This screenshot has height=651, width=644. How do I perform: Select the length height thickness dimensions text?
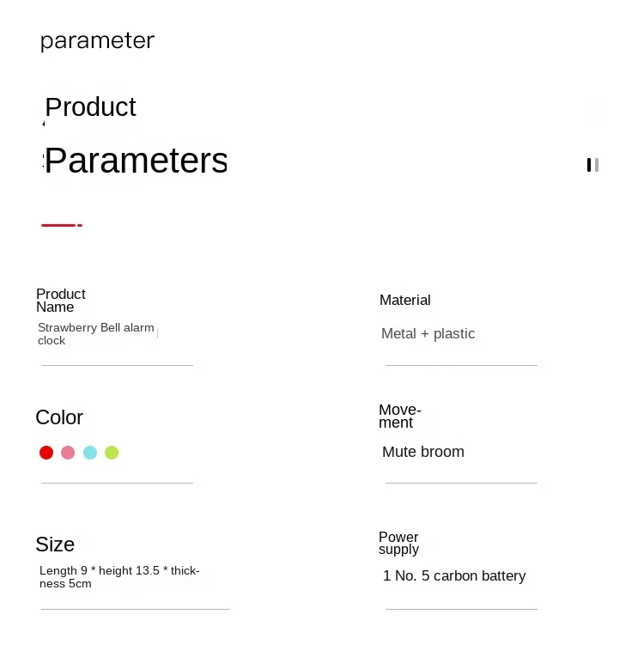(x=119, y=576)
